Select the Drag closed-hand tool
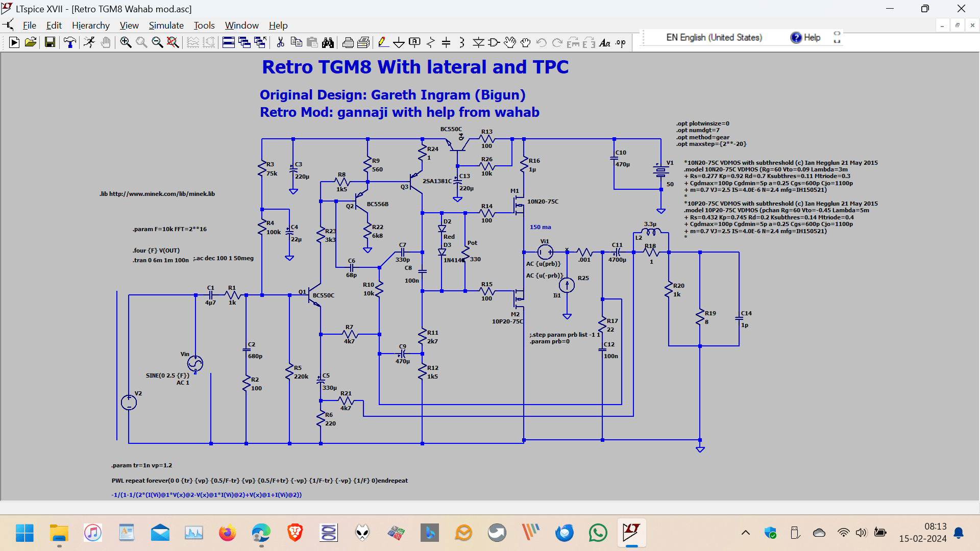 pos(526,43)
